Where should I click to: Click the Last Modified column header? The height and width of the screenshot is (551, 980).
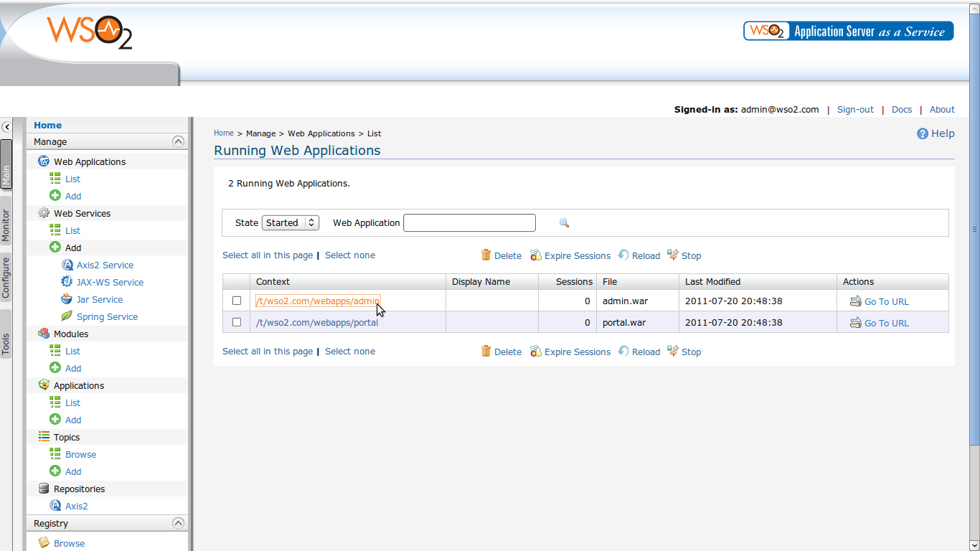pos(758,282)
